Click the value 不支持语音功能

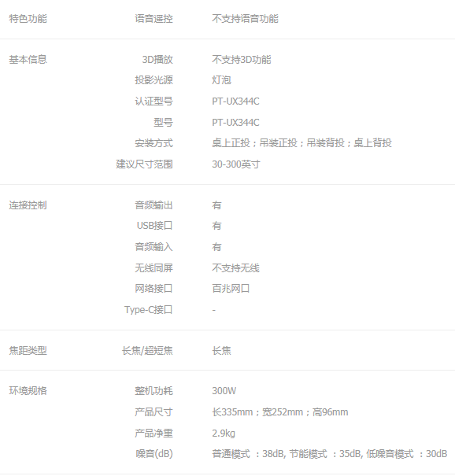tap(245, 19)
